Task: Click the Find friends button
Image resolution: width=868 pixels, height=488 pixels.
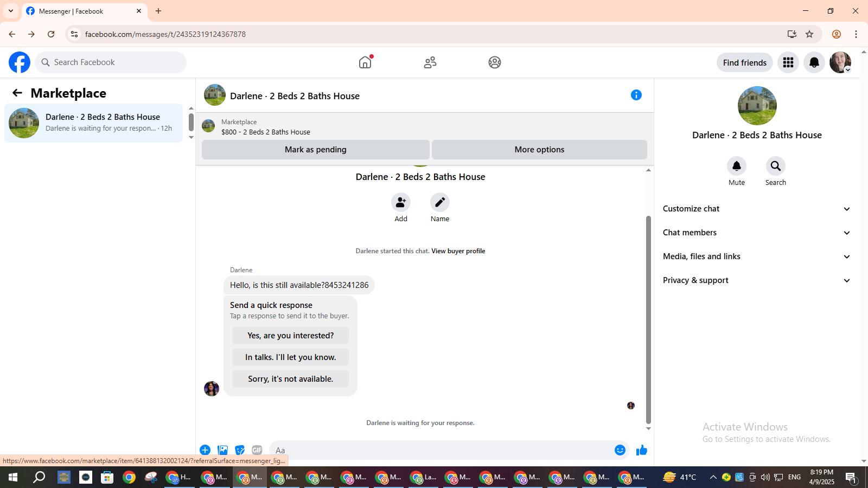Action: [745, 62]
